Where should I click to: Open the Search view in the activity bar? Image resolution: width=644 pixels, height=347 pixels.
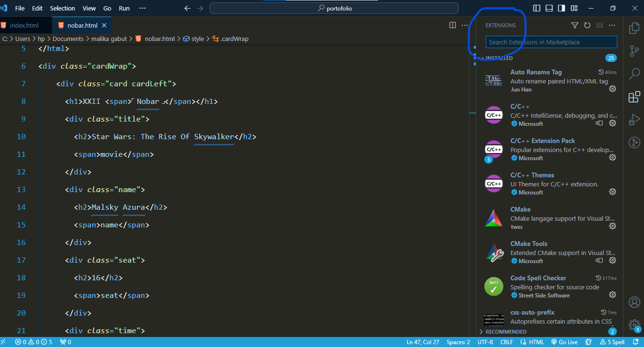point(634,74)
